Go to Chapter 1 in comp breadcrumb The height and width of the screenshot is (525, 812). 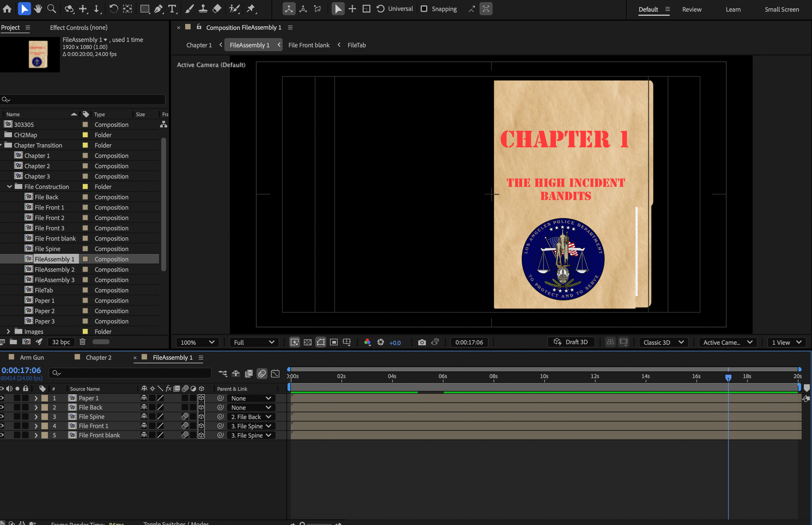click(x=199, y=45)
